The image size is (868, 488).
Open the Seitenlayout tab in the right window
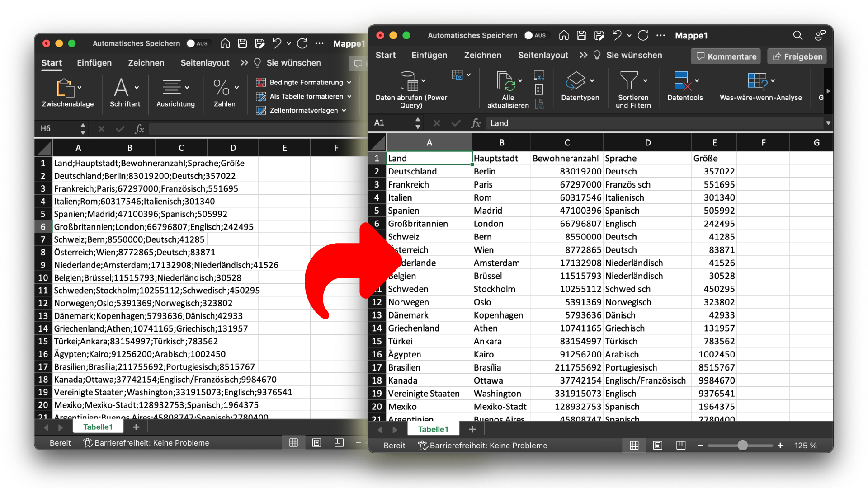[x=543, y=55]
